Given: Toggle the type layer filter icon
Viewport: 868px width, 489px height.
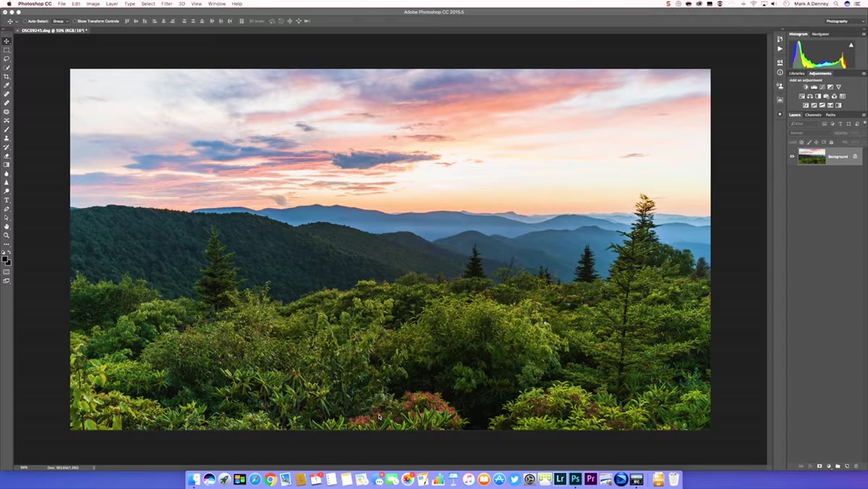Looking at the screenshot, I should (841, 124).
